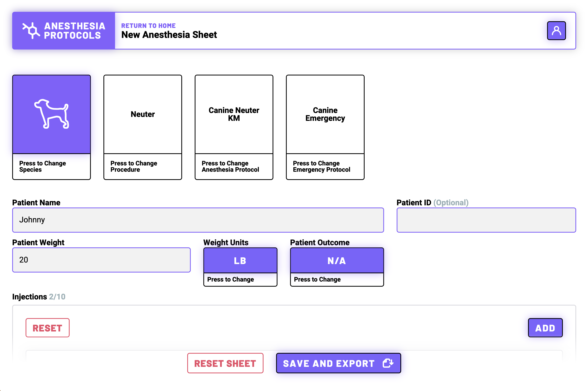Image resolution: width=588 pixels, height=391 pixels.
Task: Return to home via the header link
Action: (x=148, y=26)
